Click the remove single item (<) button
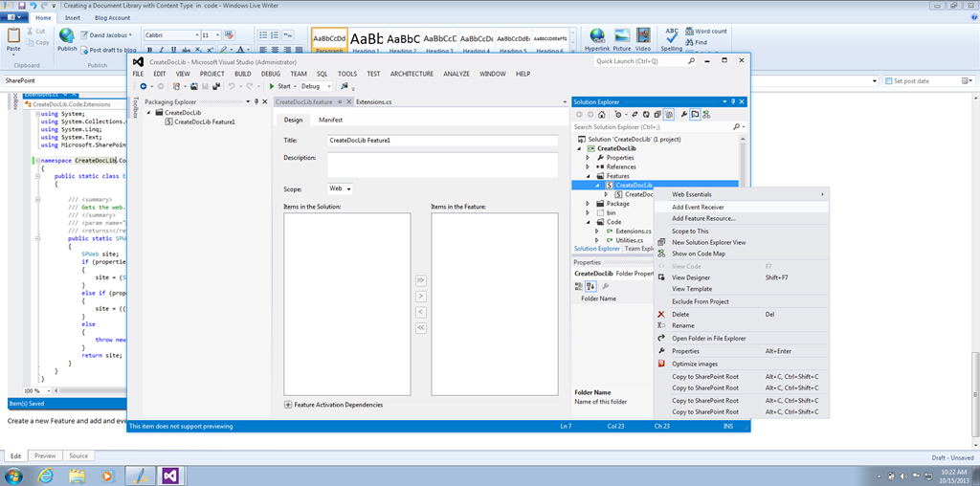The width and height of the screenshot is (980, 486). point(421,311)
